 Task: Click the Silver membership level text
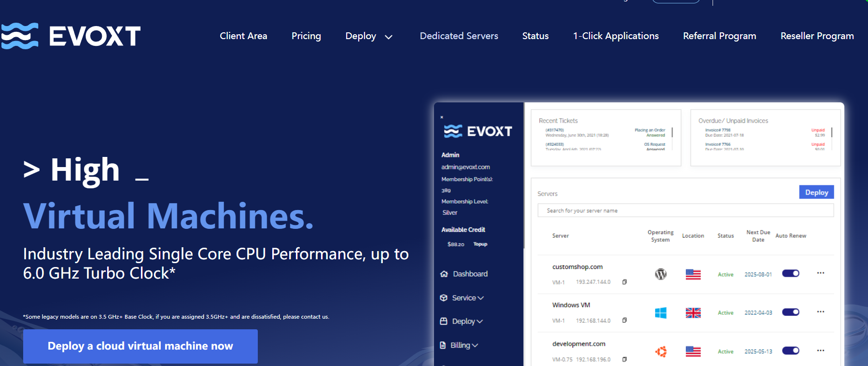click(x=450, y=212)
